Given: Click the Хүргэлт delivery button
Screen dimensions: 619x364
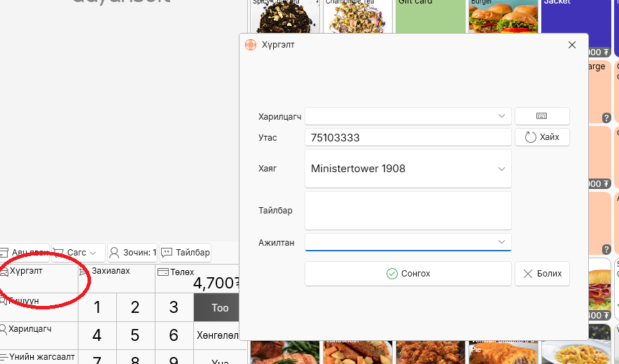Looking at the screenshot, I should pyautogui.click(x=39, y=279).
